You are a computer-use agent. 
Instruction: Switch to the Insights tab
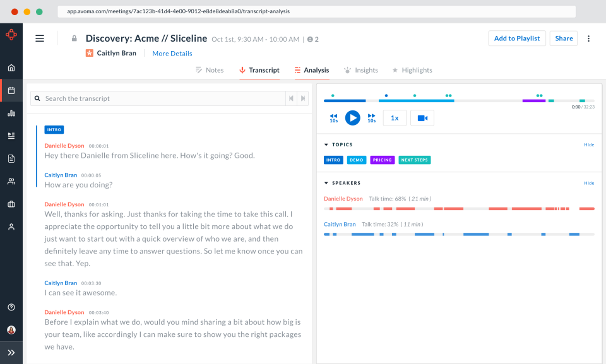(x=360, y=70)
